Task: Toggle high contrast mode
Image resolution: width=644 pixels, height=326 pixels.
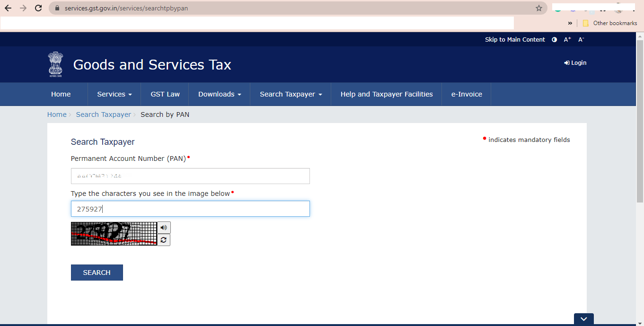Action: coord(554,39)
